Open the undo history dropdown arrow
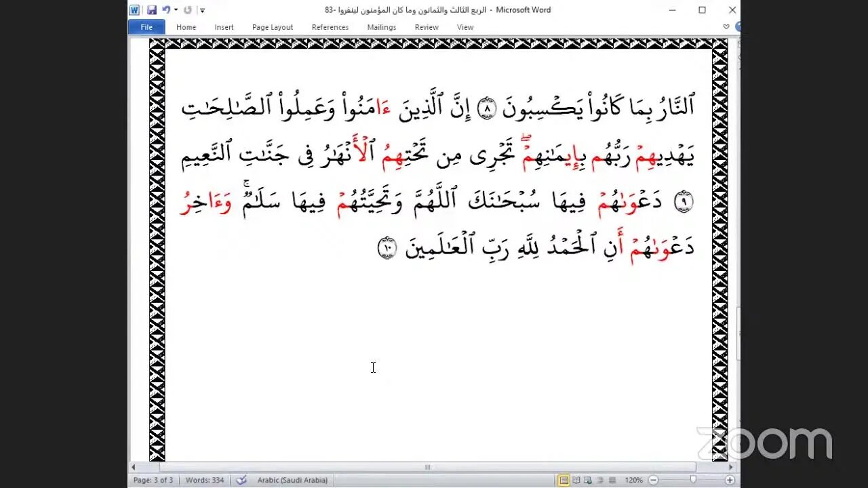868x488 pixels. [176, 9]
